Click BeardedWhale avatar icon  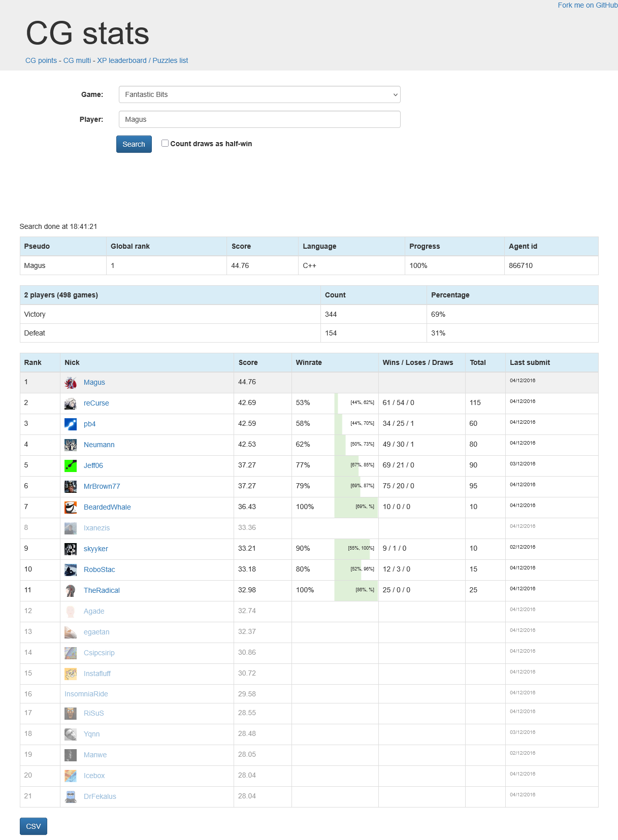pyautogui.click(x=71, y=508)
